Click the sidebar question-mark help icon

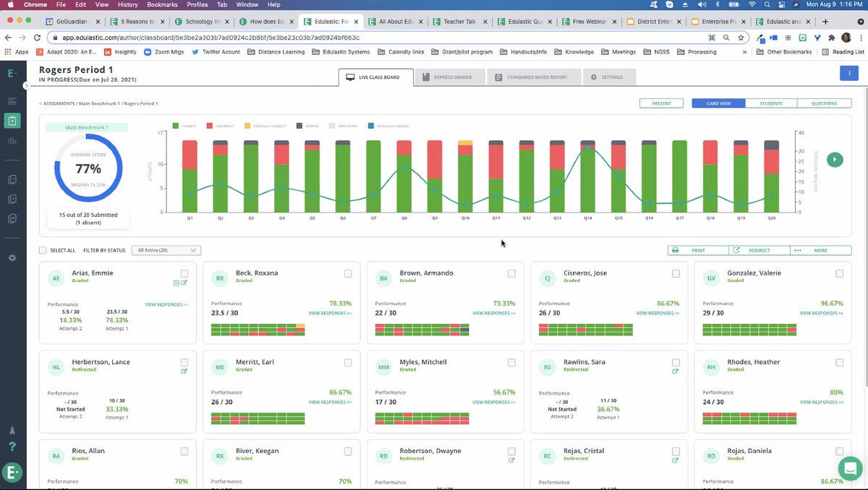12,446
